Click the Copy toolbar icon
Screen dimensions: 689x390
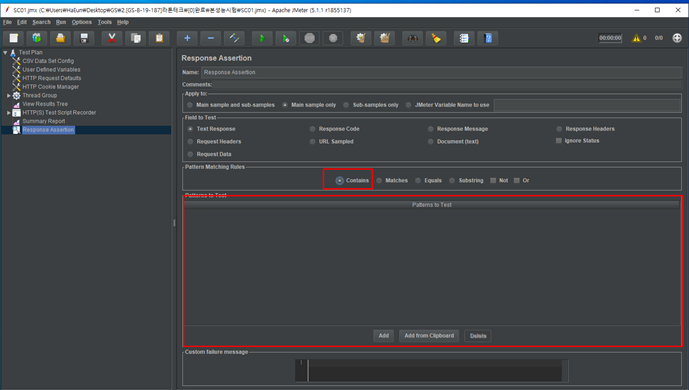(135, 38)
